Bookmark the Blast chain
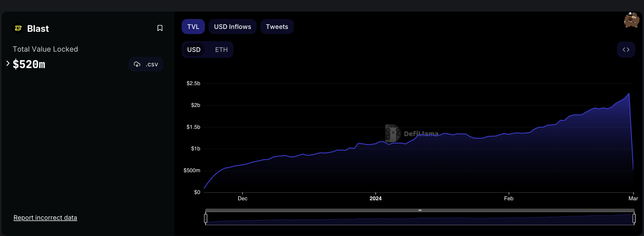 tap(160, 28)
